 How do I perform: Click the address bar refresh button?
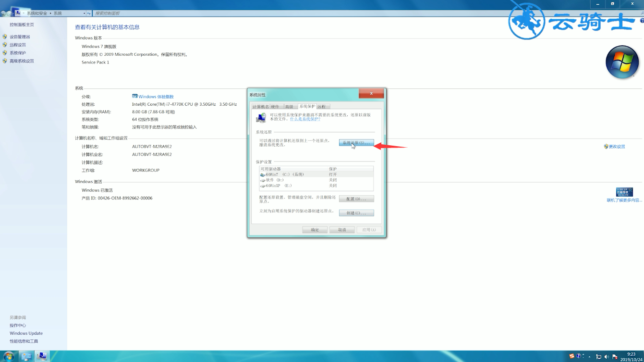point(89,13)
